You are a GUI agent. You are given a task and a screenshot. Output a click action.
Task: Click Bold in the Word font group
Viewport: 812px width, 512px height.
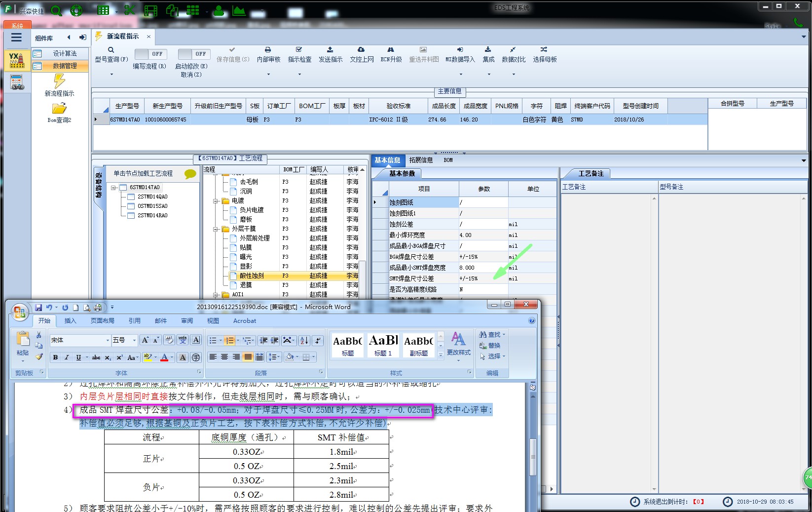click(x=55, y=357)
